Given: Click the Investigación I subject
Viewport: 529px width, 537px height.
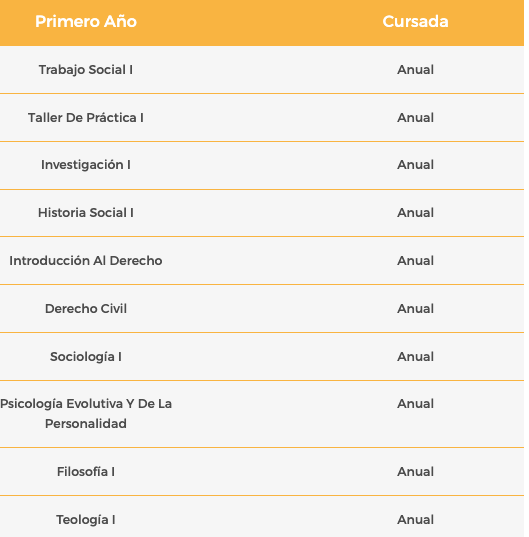Looking at the screenshot, I should pyautogui.click(x=86, y=165).
